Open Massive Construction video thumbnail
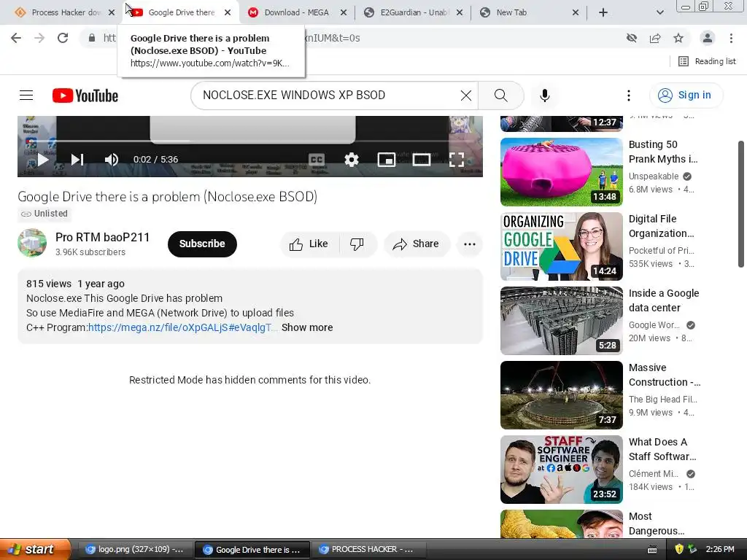The height and width of the screenshot is (560, 747). click(562, 394)
